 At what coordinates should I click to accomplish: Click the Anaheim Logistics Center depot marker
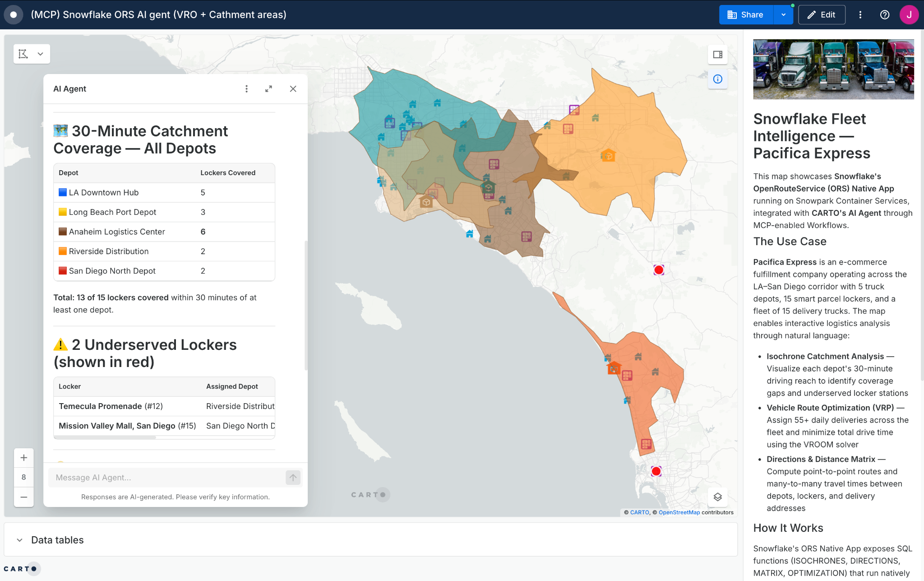point(488,187)
